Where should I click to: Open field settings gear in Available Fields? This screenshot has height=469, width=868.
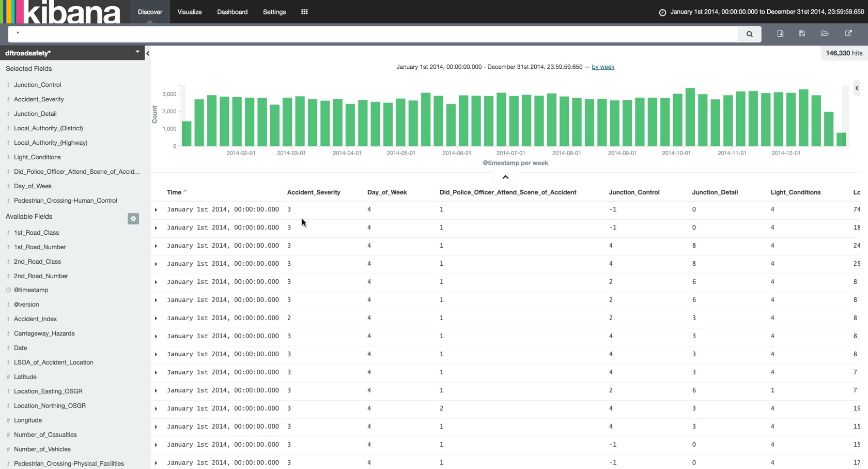point(133,219)
